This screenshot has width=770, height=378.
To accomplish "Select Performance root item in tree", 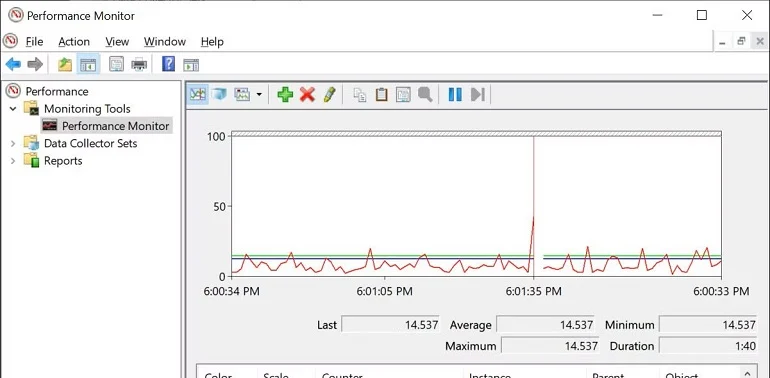I will [x=57, y=91].
